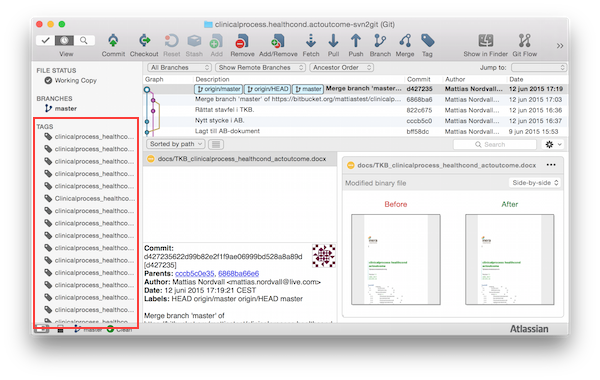Click the Pull toolbar icon
The height and width of the screenshot is (380, 600).
(x=333, y=41)
